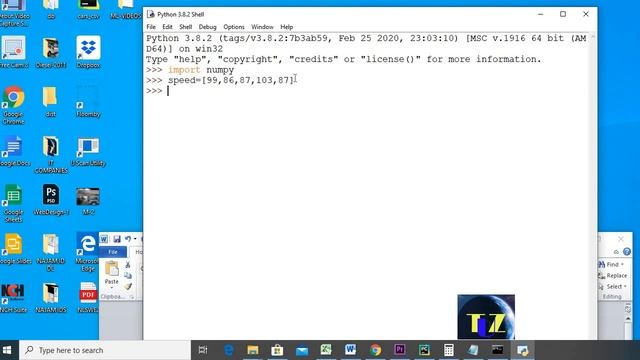Open Mail app from taskbar
640x360 pixels.
[302, 350]
